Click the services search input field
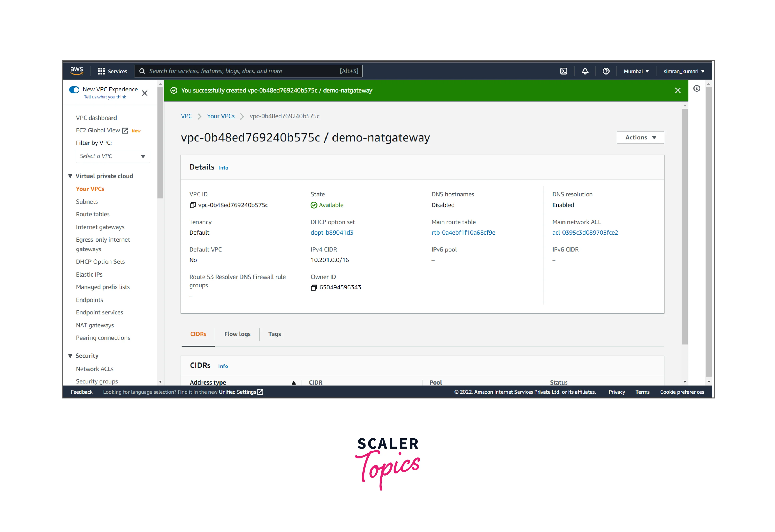Image resolution: width=775 pixels, height=532 pixels. pyautogui.click(x=243, y=71)
